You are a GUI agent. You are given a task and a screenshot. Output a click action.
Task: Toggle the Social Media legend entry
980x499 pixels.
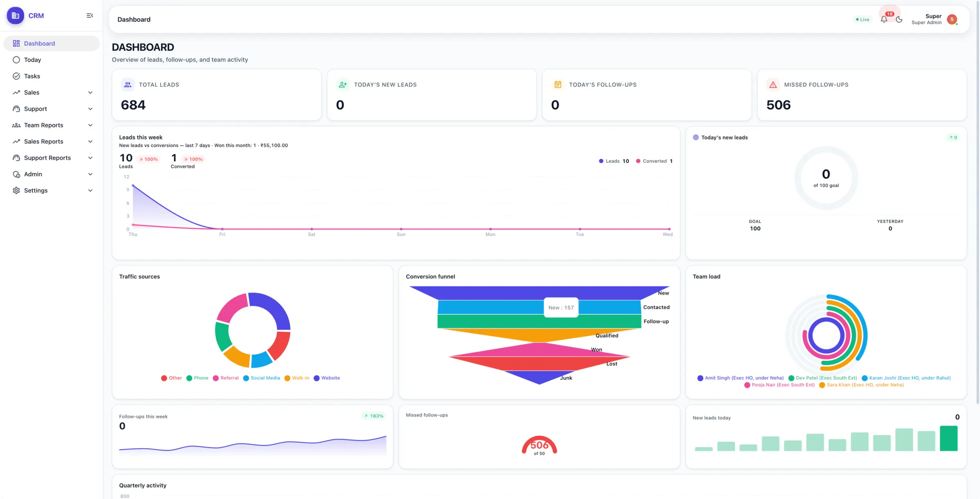click(261, 378)
